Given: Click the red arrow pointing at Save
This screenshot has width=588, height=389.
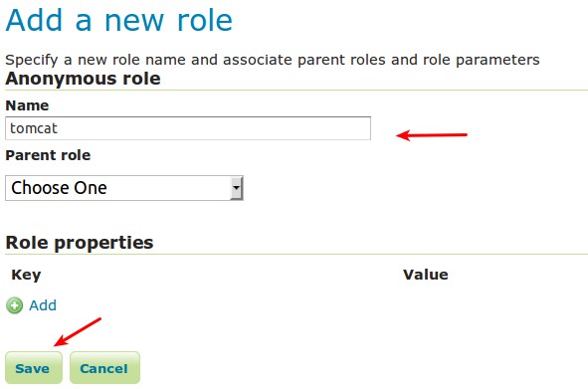Looking at the screenshot, I should pyautogui.click(x=78, y=332).
